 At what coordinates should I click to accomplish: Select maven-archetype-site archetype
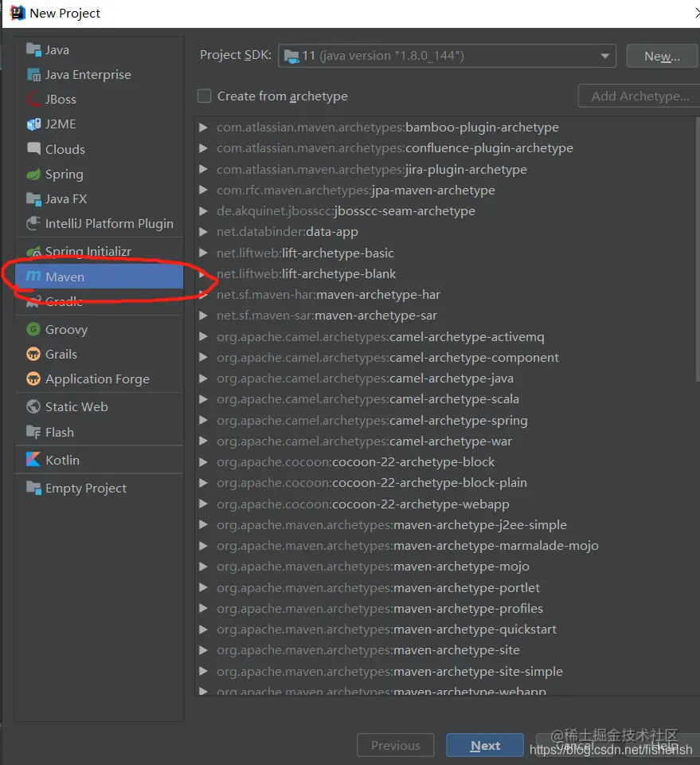click(368, 650)
